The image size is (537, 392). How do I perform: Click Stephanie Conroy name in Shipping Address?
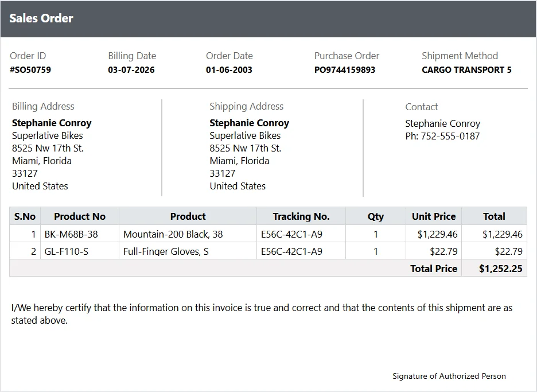(250, 123)
